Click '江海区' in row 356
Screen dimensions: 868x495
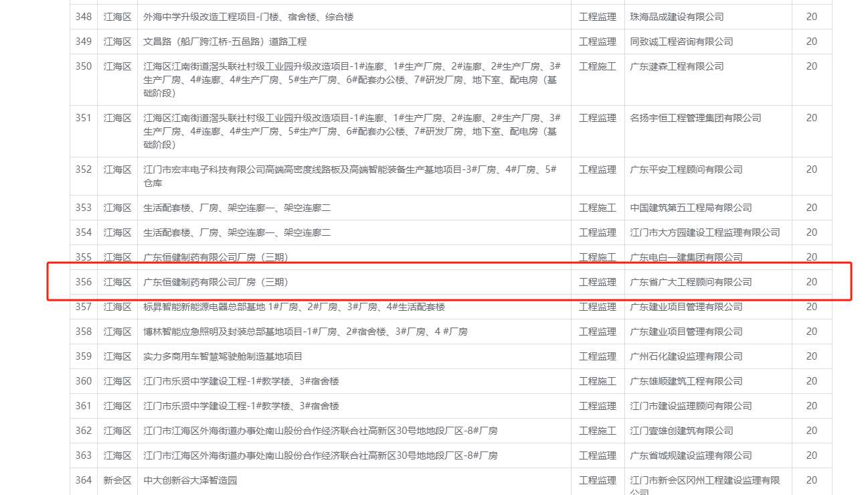pyautogui.click(x=118, y=282)
